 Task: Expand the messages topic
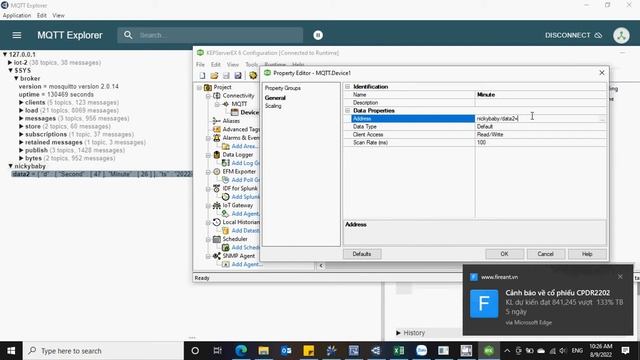coord(21,118)
